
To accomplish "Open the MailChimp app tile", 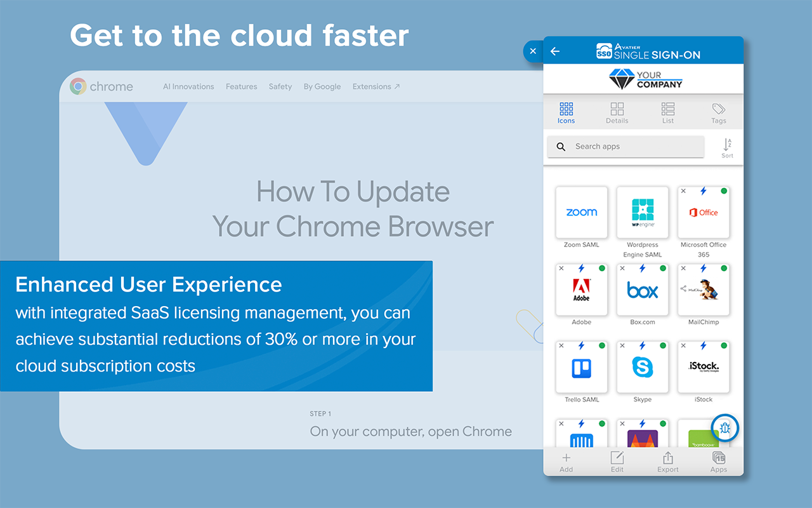I will click(x=704, y=290).
